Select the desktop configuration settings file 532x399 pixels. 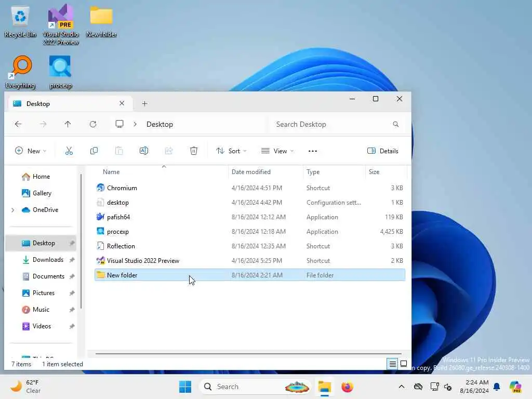(x=250, y=203)
